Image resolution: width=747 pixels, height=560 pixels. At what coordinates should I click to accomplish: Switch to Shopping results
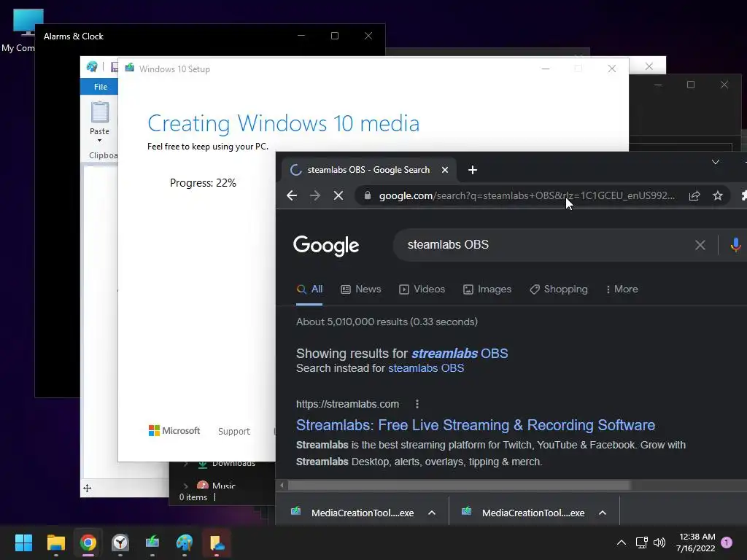tap(559, 289)
